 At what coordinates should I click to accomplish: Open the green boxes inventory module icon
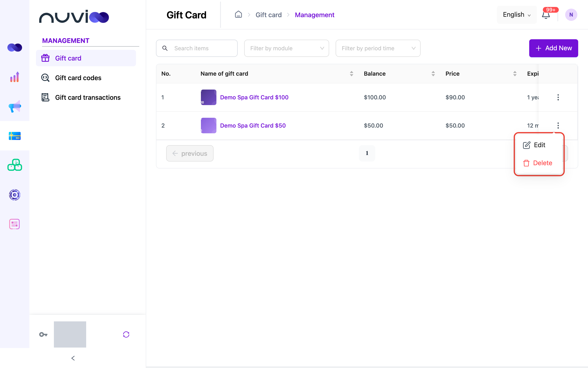click(x=14, y=165)
